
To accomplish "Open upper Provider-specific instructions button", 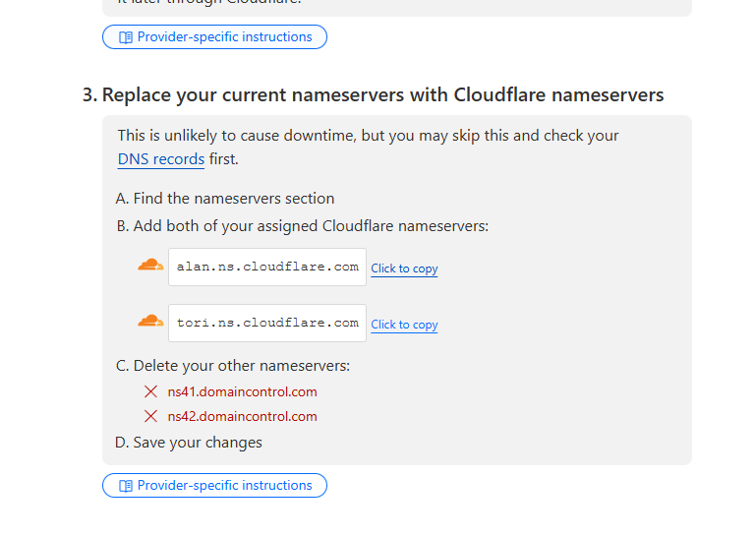I will [214, 36].
